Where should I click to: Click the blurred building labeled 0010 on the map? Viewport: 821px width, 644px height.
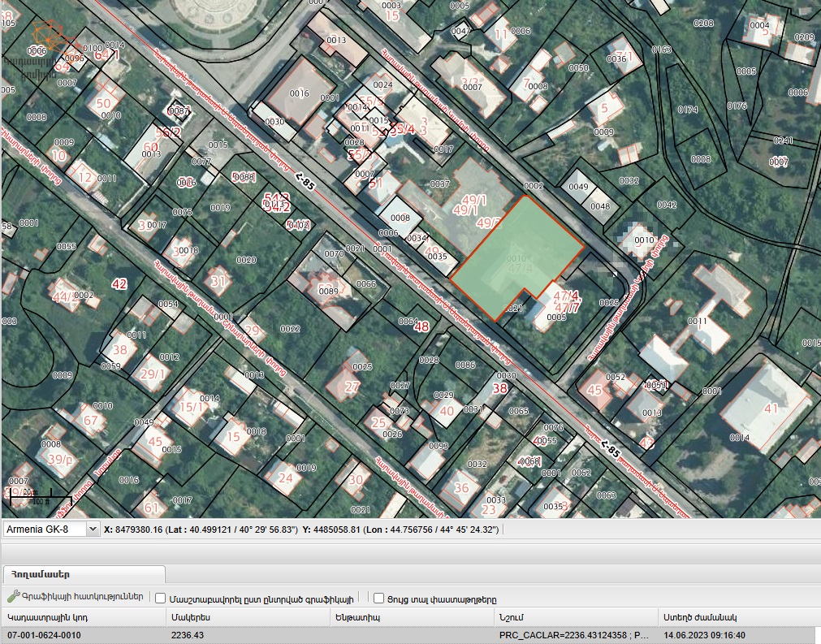pos(640,241)
